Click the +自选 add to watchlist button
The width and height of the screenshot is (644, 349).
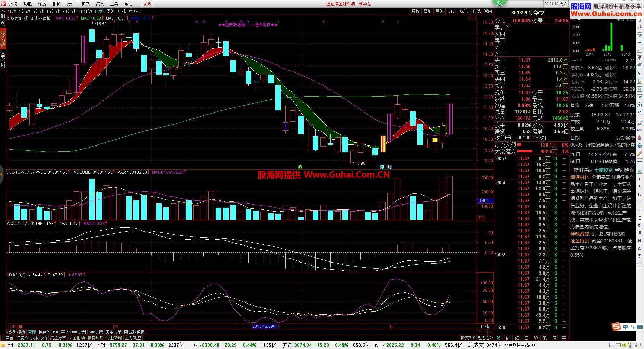pyautogui.click(x=476, y=11)
